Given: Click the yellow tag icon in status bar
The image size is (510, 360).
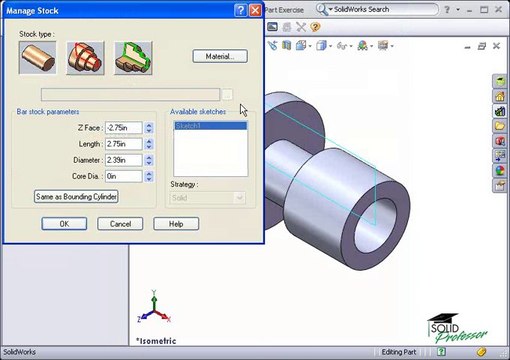Looking at the screenshot, I should 481,352.
